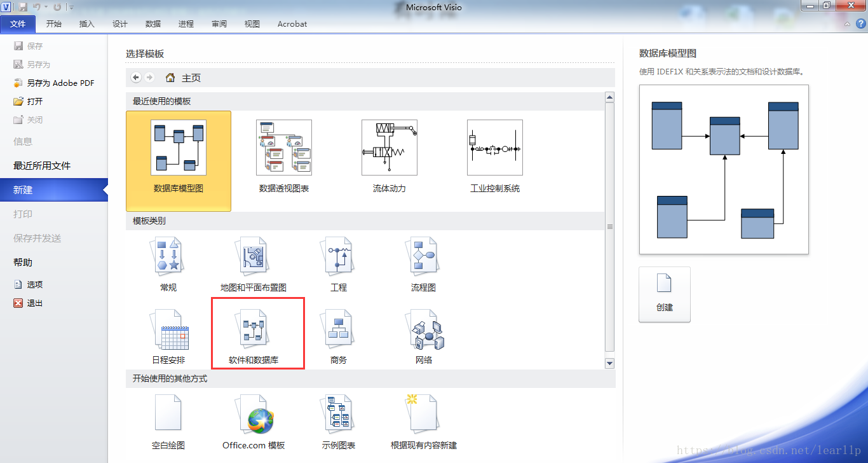The width and height of the screenshot is (868, 463).
Task: Click the undo icon in title bar
Action: [37, 7]
